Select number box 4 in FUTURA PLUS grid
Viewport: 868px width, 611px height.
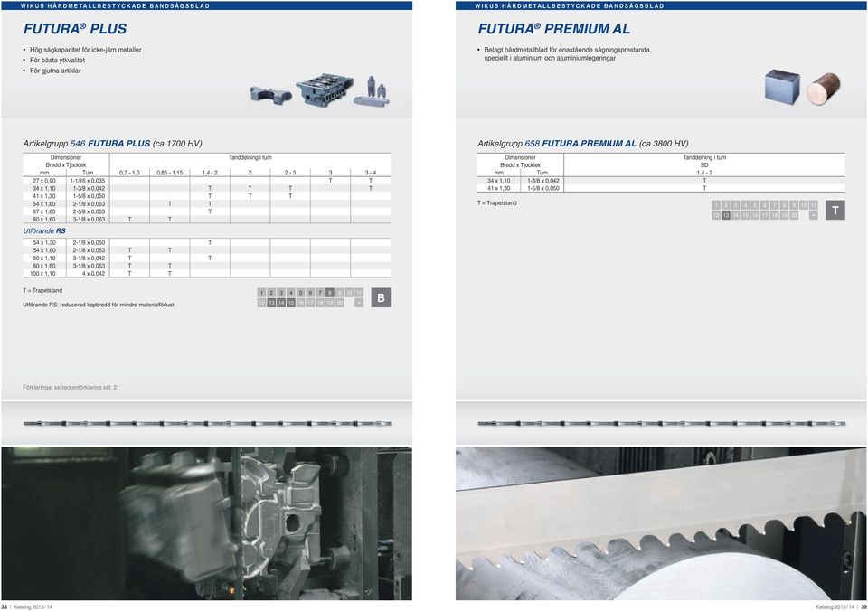290,292
